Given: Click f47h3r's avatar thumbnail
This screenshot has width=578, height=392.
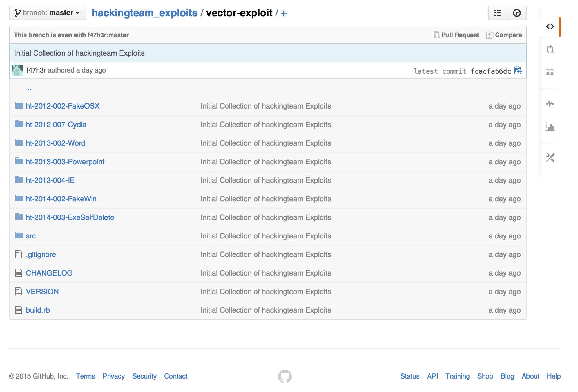Looking at the screenshot, I should pyautogui.click(x=17, y=70).
